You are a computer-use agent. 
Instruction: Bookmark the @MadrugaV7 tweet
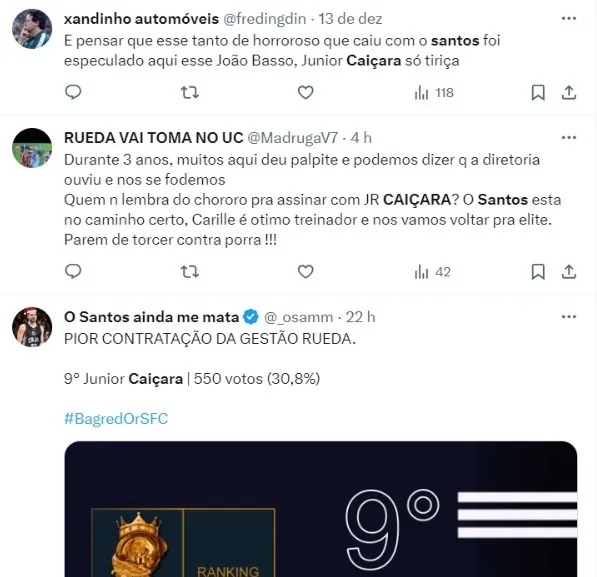[x=538, y=272]
